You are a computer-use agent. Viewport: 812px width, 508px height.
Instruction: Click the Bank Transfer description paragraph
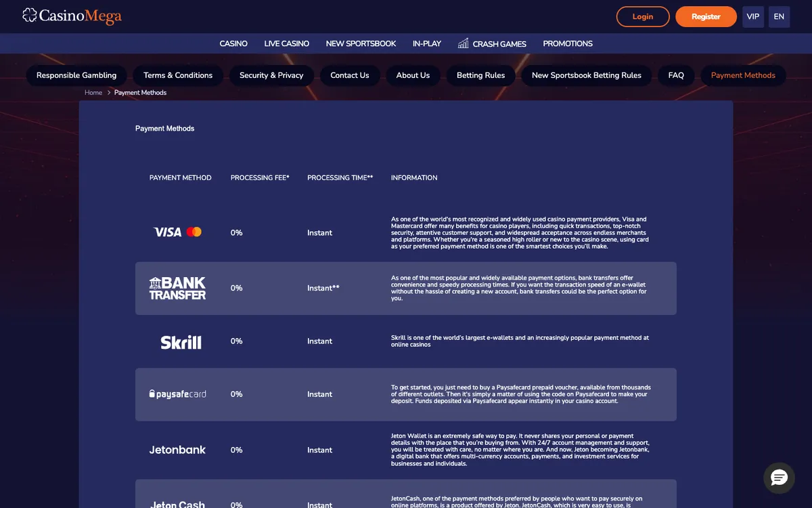click(x=519, y=289)
